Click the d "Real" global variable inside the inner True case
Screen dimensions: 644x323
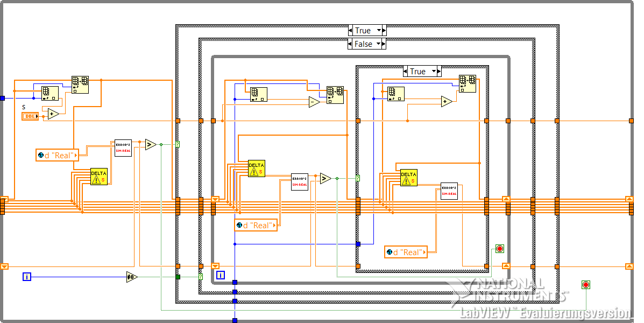pos(406,252)
